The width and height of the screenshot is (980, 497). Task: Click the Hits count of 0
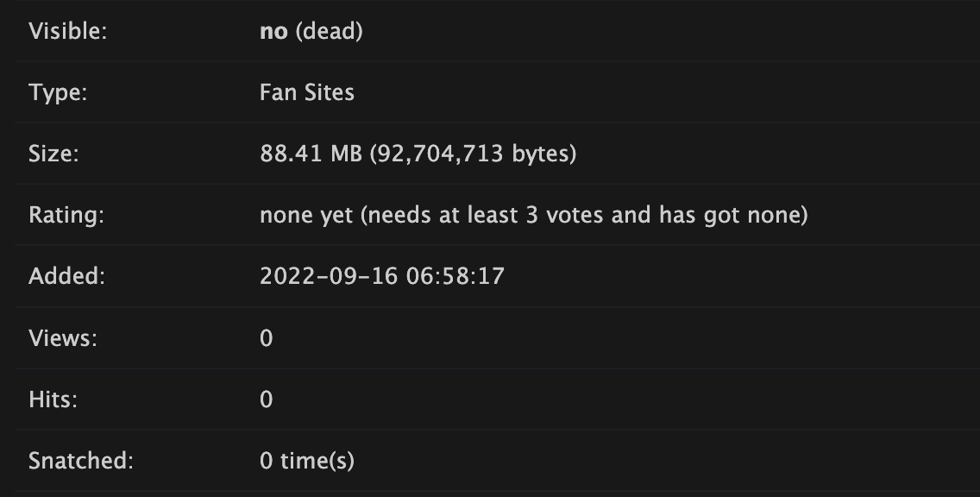click(266, 399)
